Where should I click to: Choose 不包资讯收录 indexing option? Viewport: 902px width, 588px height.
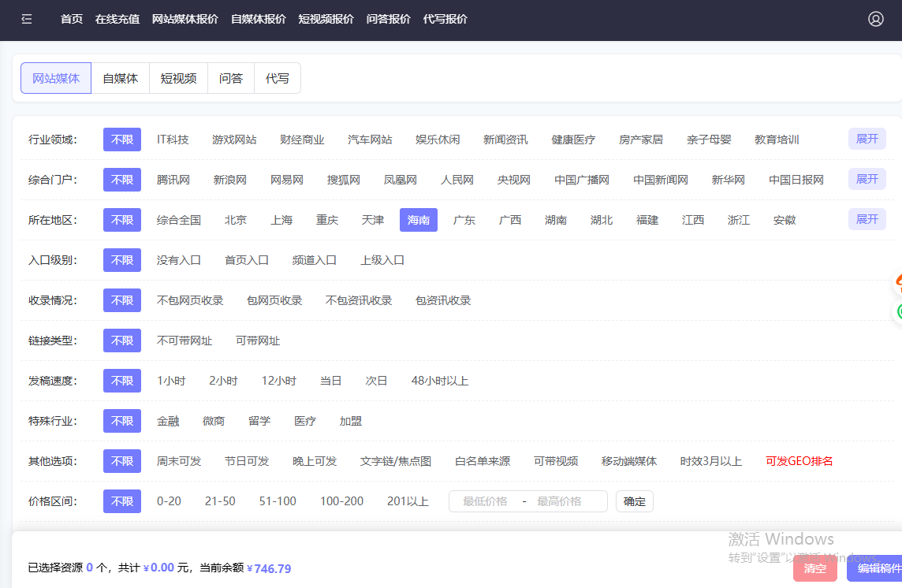(359, 300)
